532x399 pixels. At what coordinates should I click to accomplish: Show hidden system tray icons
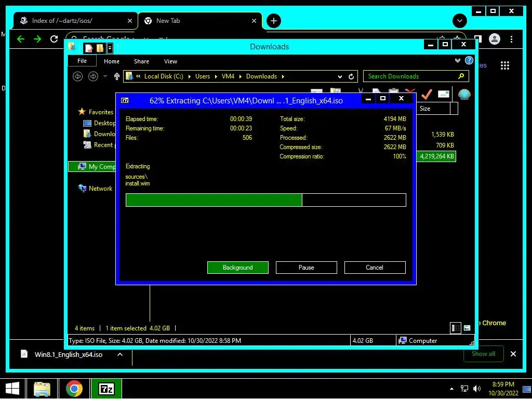[x=451, y=389]
